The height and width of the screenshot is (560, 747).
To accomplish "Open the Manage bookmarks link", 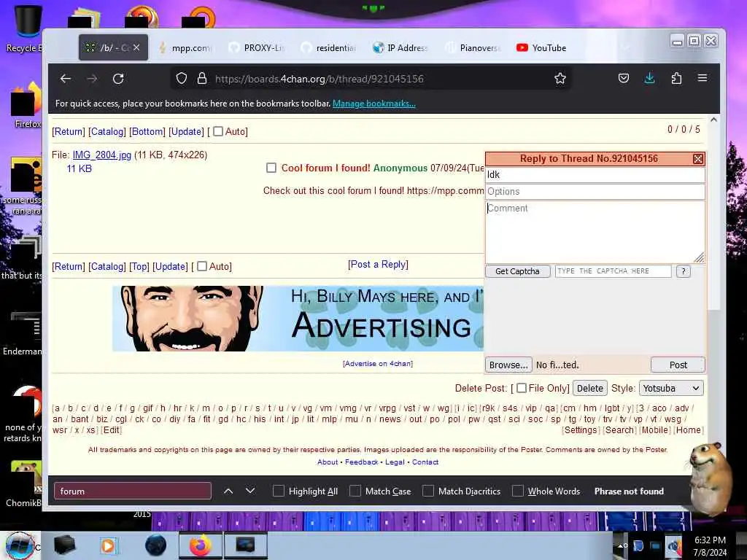I will click(374, 104).
